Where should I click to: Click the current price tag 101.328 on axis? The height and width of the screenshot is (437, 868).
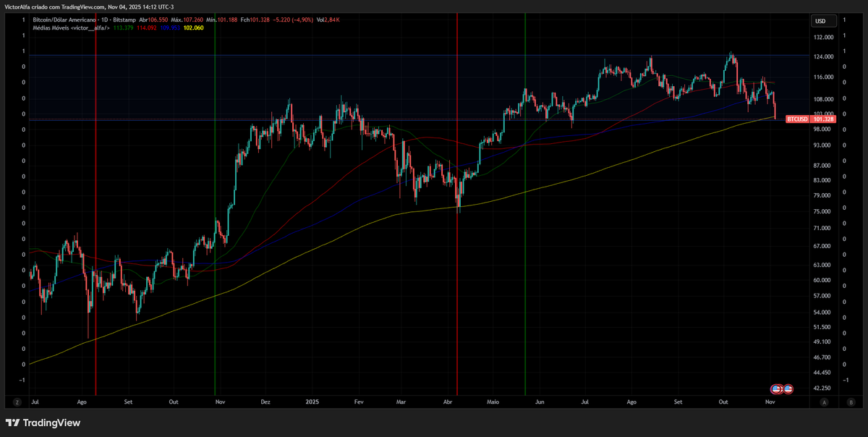[823, 119]
